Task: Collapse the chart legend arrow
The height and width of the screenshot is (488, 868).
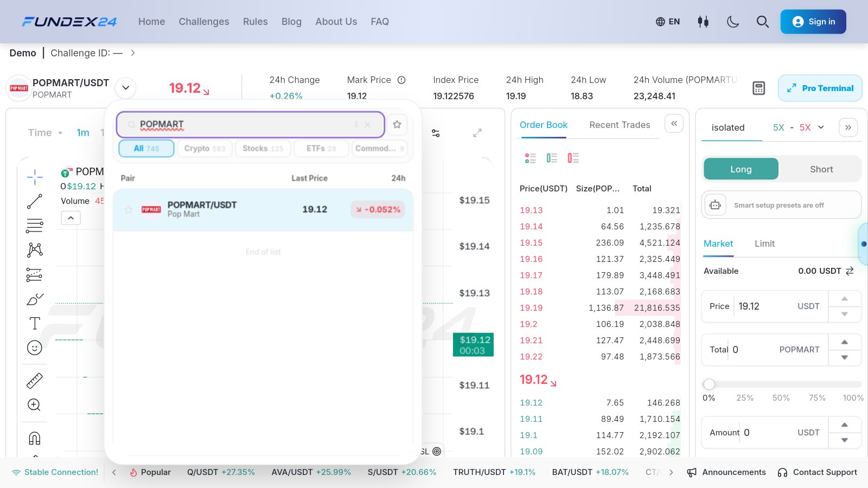Action: pos(71,218)
